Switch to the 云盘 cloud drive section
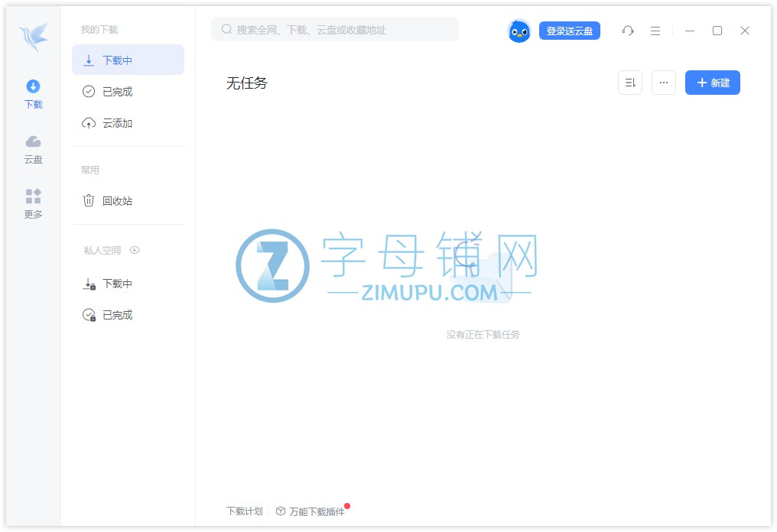The image size is (777, 532). pos(33,149)
